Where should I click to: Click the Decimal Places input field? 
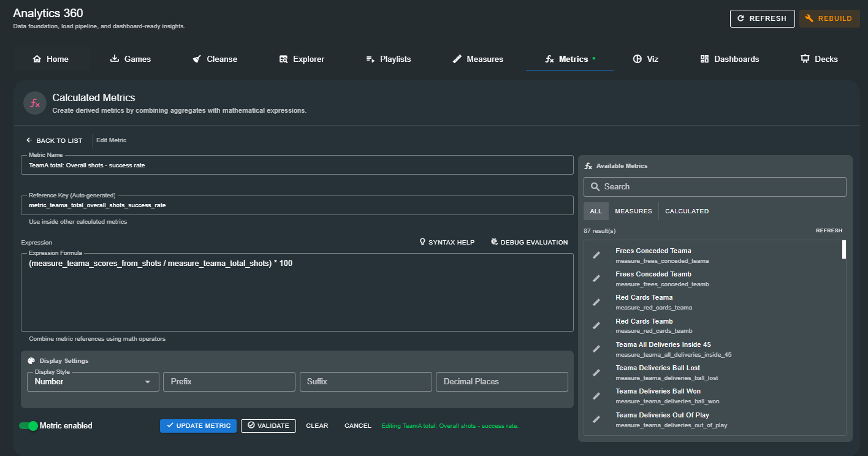click(x=502, y=381)
